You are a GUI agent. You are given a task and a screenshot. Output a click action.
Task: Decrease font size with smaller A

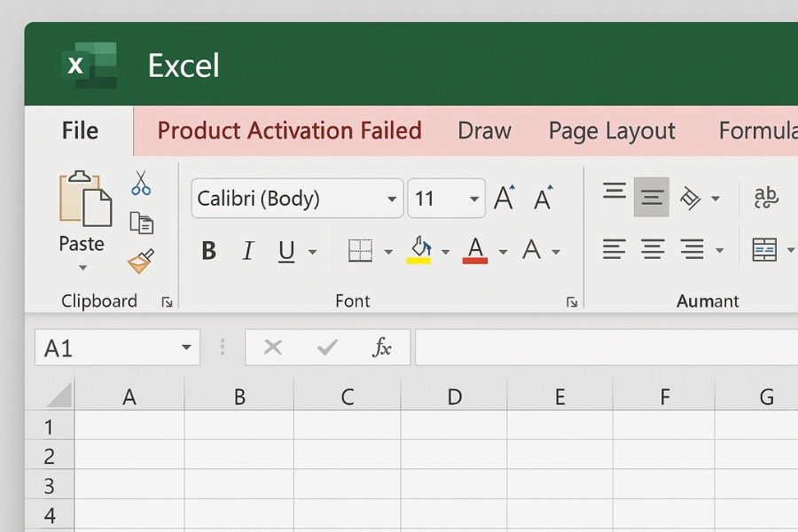[543, 198]
